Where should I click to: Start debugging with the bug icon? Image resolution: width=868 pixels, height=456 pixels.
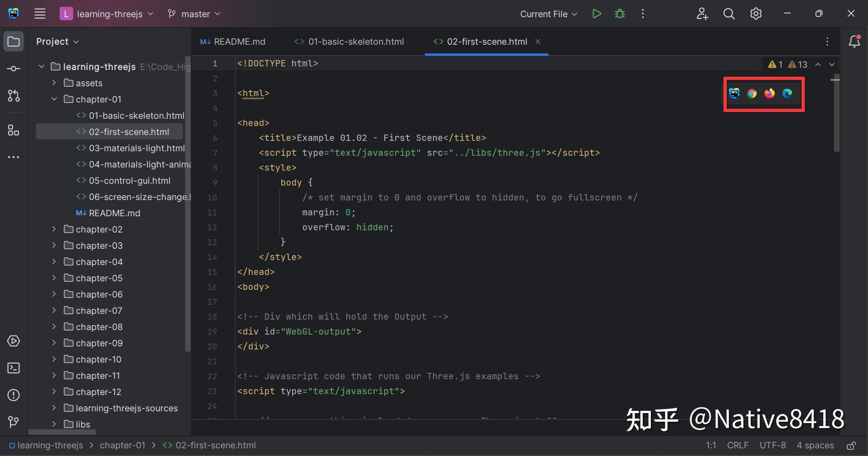click(619, 14)
